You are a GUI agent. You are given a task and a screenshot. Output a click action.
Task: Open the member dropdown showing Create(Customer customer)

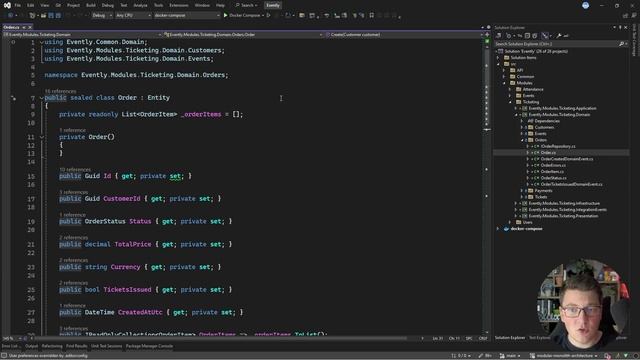(404, 35)
